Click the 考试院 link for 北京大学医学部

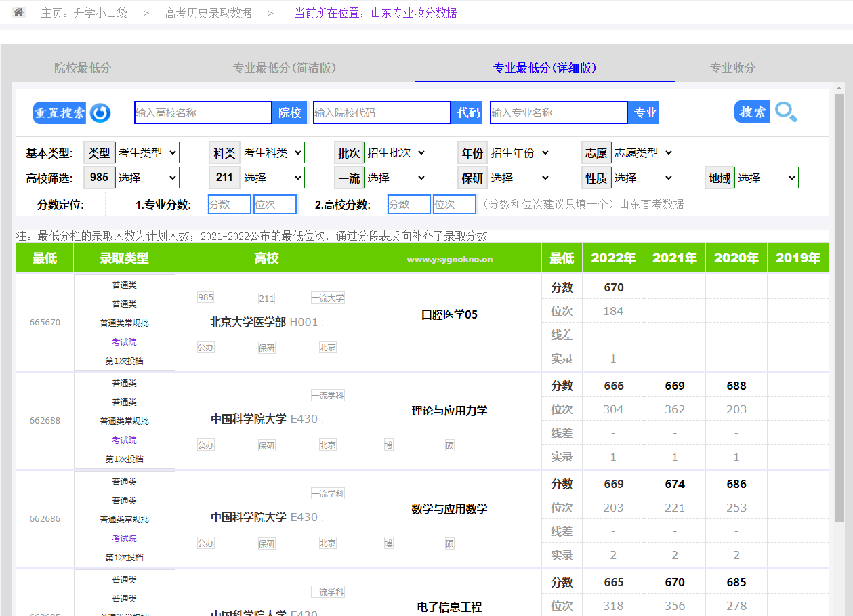click(x=124, y=342)
